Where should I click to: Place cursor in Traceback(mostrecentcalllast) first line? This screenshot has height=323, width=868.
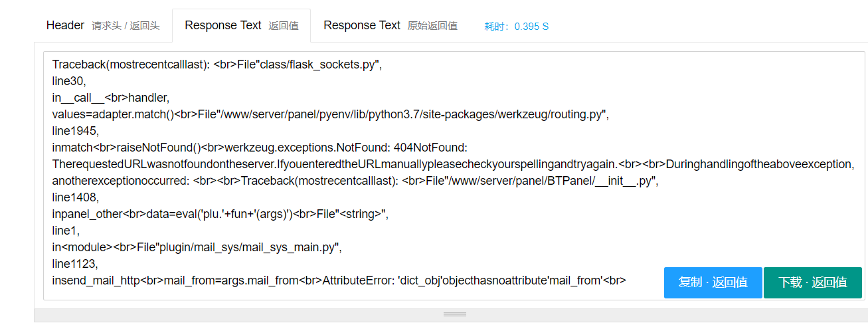[x=217, y=64]
